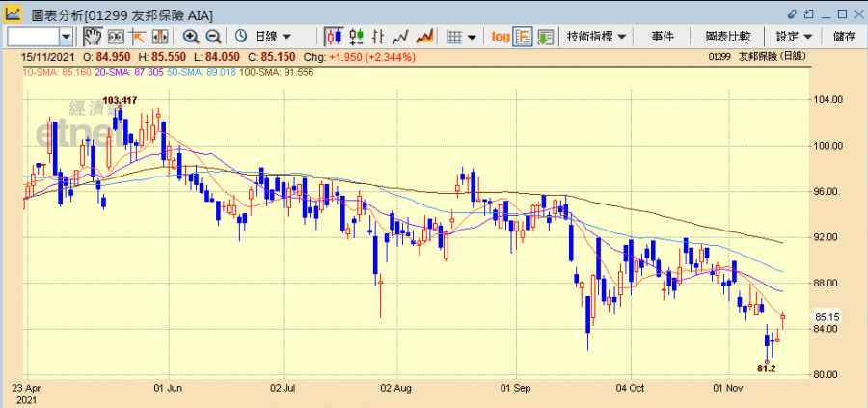
Task: Click the 事件 button
Action: [x=663, y=36]
